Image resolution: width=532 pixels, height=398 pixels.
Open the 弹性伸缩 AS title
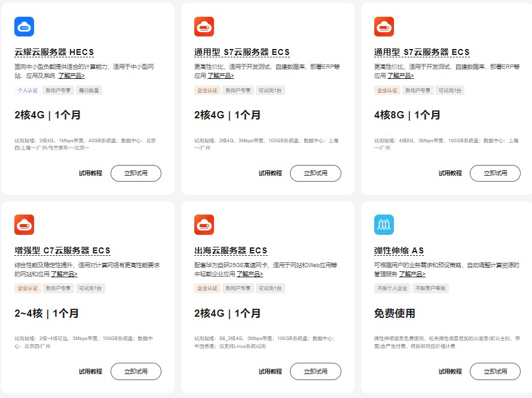click(399, 250)
